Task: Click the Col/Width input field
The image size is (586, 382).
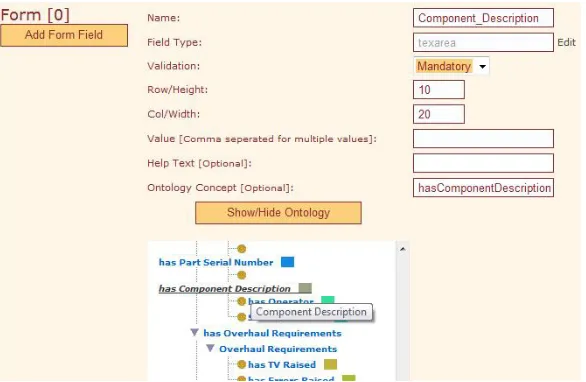Action: tap(439, 114)
